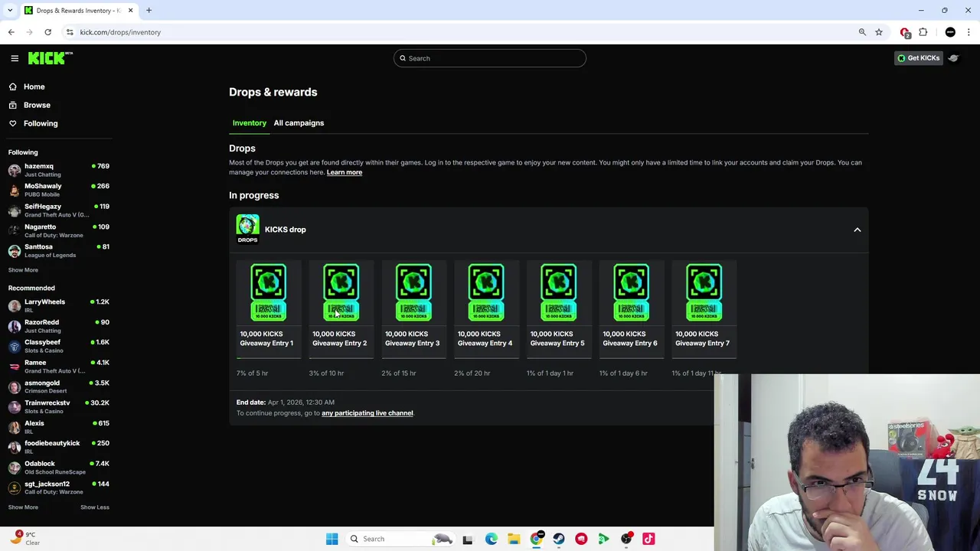Collapse Recommended list with Show Less
Image resolution: width=980 pixels, height=551 pixels.
95,507
